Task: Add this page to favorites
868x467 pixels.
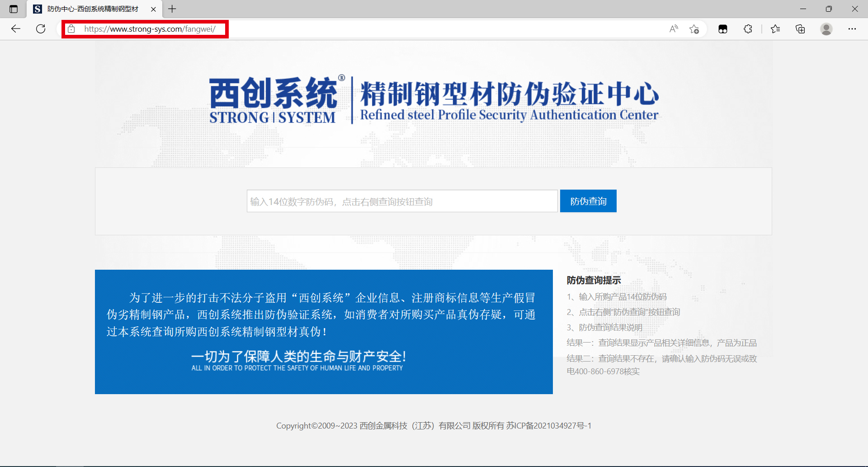Action: (694, 29)
